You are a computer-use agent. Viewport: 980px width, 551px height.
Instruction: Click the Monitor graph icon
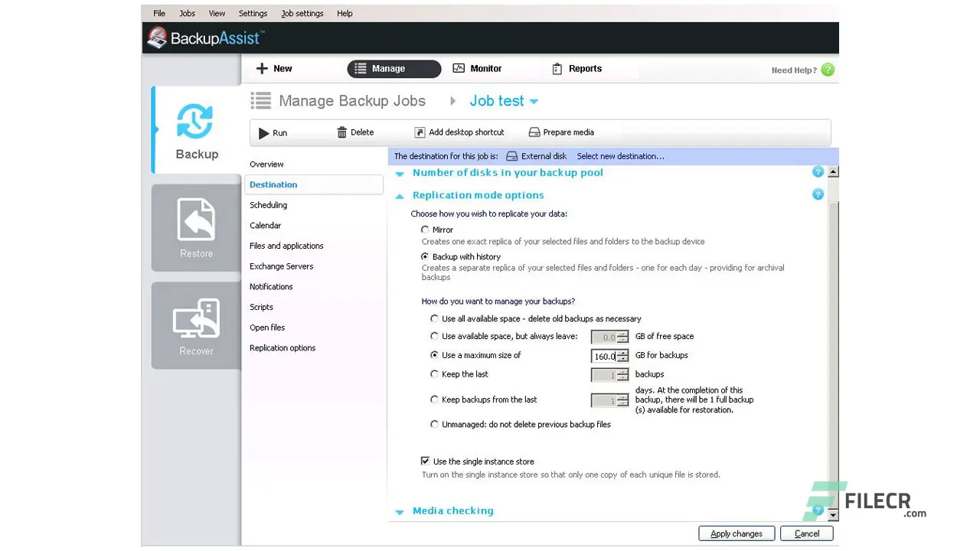tap(459, 68)
